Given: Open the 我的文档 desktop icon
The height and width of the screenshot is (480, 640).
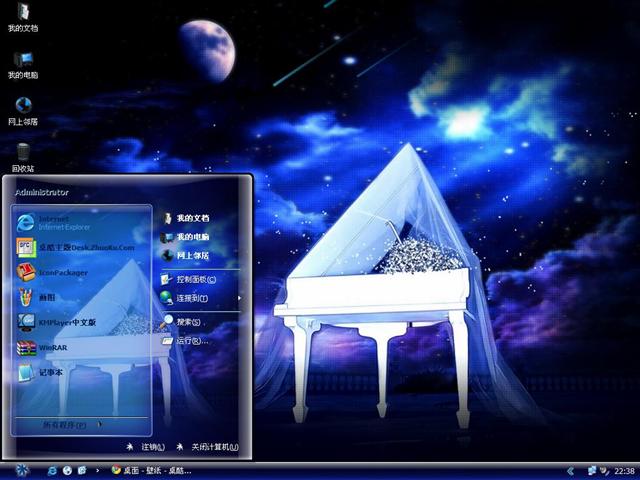Looking at the screenshot, I should click(x=23, y=17).
